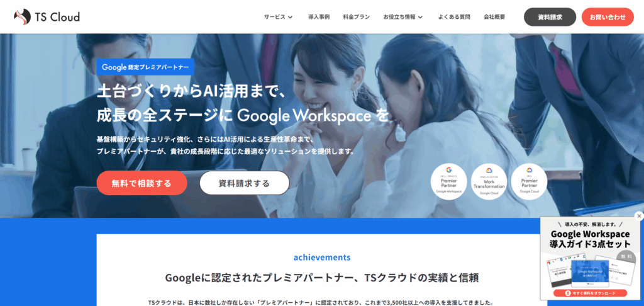644x306 pixels.
Task: Select the Google Workspace Premier Partner badge
Action: pyautogui.click(x=448, y=181)
